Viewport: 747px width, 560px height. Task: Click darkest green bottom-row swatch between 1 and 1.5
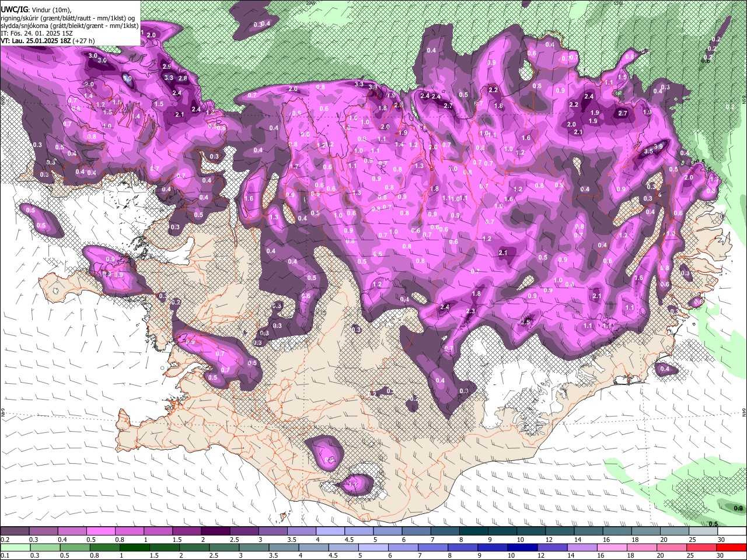pos(134,548)
